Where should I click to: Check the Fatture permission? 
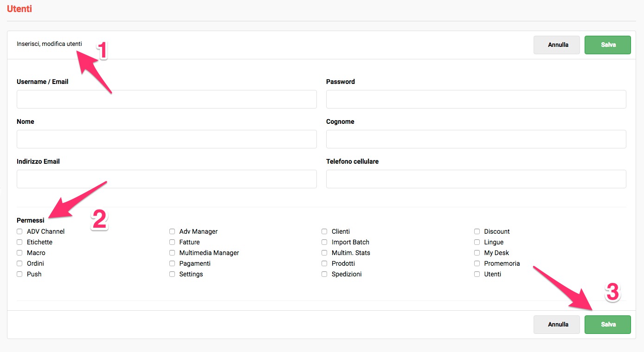coord(172,242)
